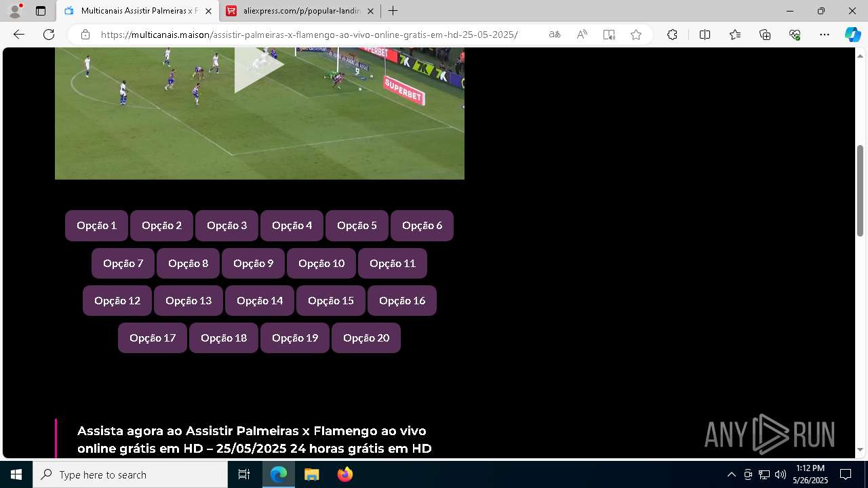The width and height of the screenshot is (868, 488).
Task: Select Opção 5 stream
Action: [357, 226]
